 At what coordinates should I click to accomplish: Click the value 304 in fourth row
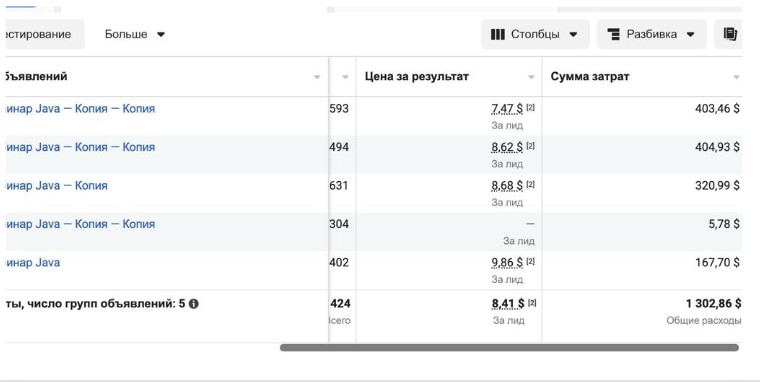(x=339, y=224)
